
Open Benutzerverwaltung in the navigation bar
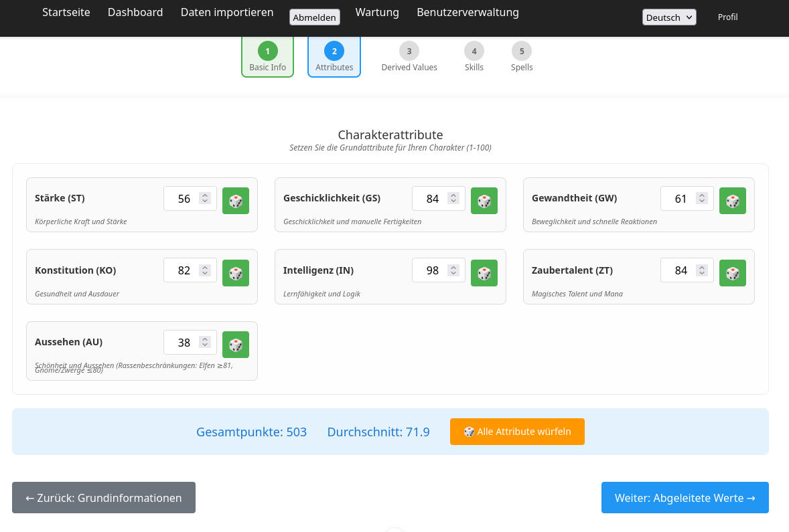coord(468,13)
